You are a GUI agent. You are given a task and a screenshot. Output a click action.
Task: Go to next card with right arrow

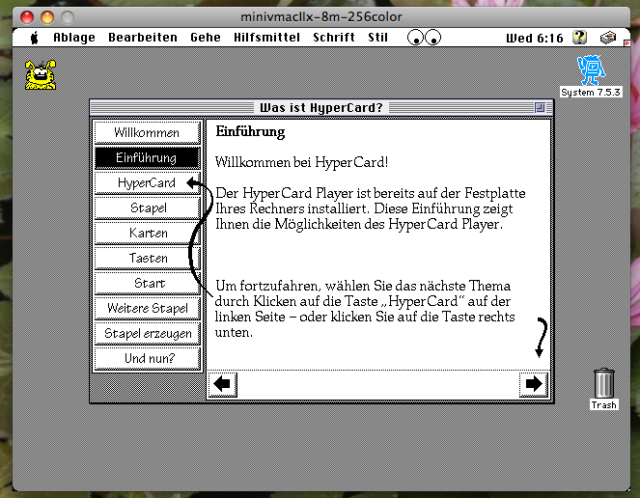[x=533, y=384]
